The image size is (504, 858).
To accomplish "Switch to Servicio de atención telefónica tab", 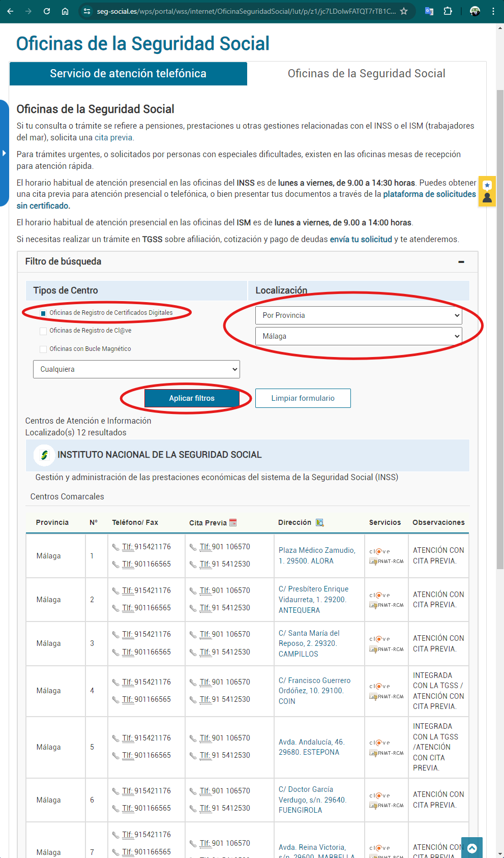I will (128, 74).
